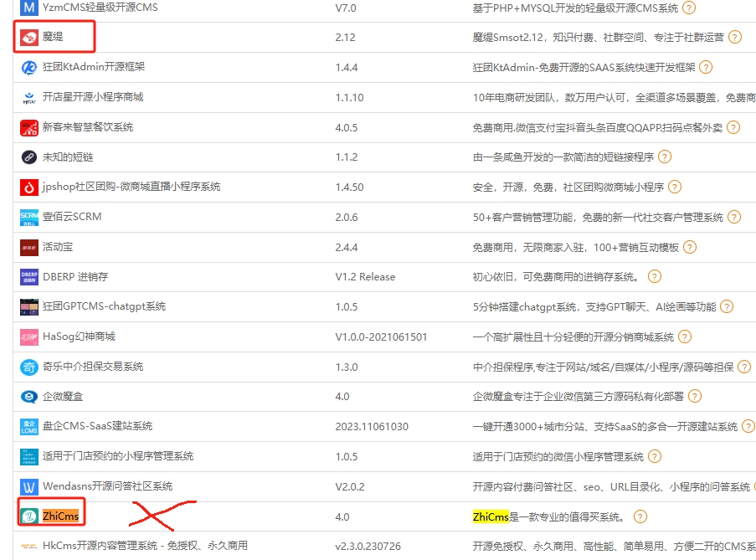Select 适用于门店预约的小程序管理系统 name

[x=118, y=456]
